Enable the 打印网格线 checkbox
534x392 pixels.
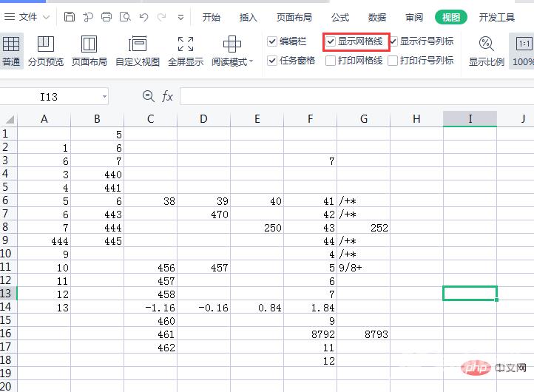pyautogui.click(x=331, y=61)
